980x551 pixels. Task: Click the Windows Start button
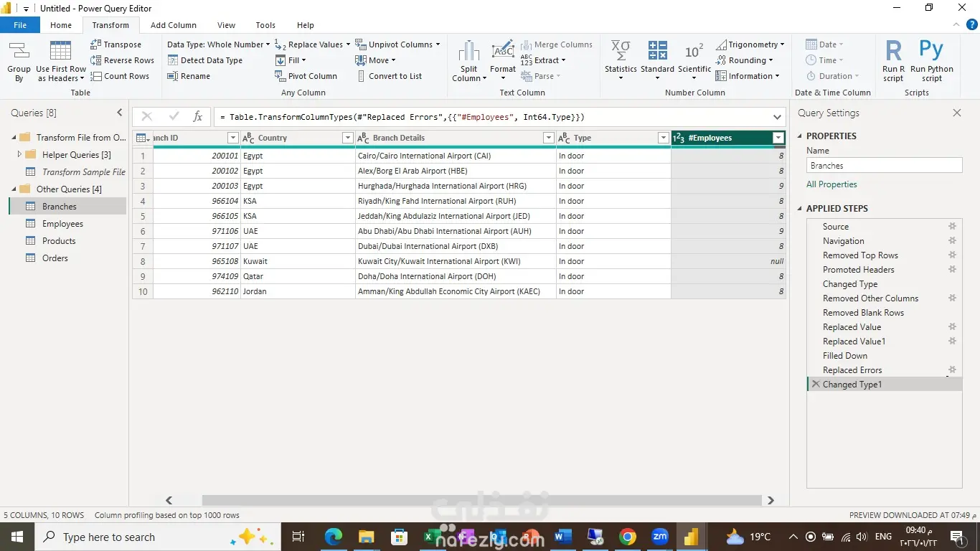[x=17, y=537]
